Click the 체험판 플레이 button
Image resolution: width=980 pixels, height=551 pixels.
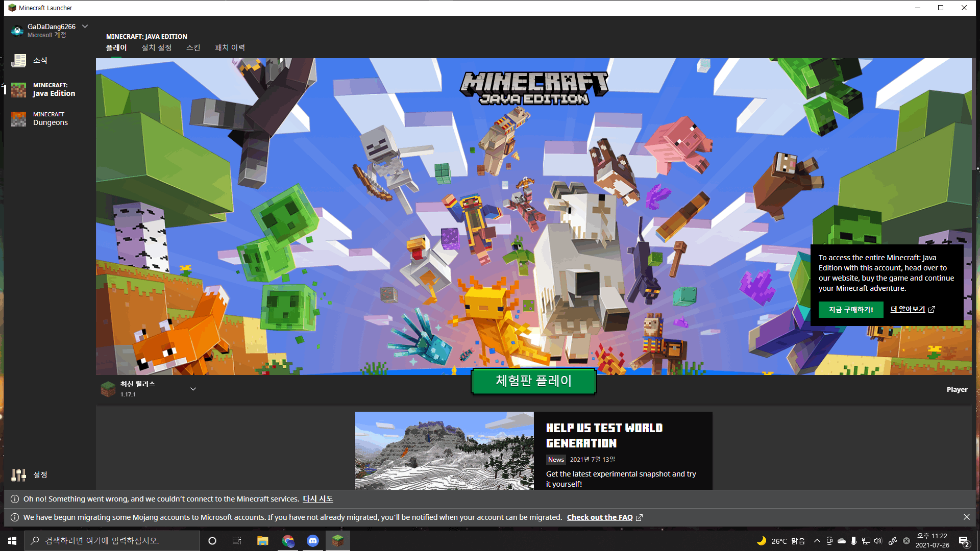click(533, 381)
